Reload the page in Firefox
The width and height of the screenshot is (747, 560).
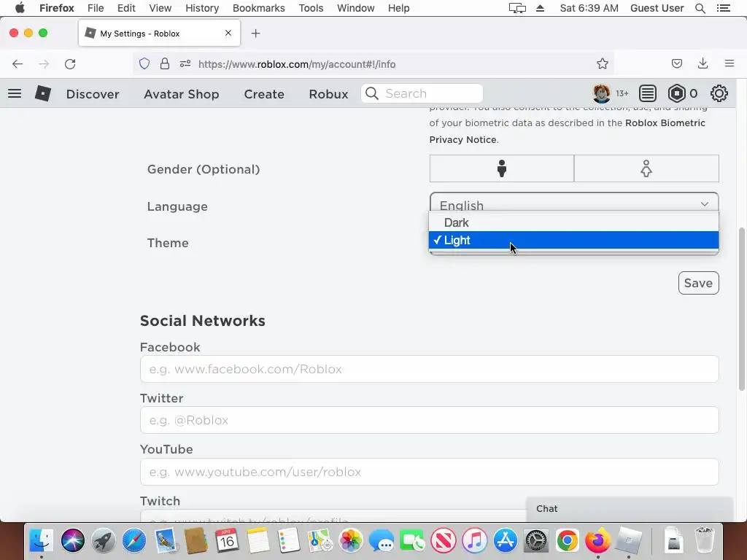[x=70, y=64]
